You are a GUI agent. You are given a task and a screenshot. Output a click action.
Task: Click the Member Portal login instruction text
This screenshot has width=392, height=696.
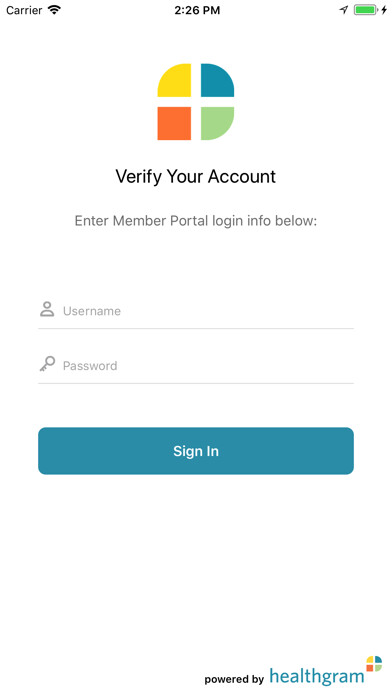tap(196, 221)
